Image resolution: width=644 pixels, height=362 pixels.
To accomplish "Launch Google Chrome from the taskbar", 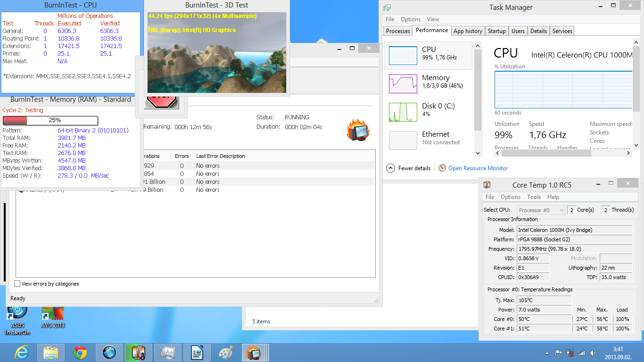I will click(80, 353).
